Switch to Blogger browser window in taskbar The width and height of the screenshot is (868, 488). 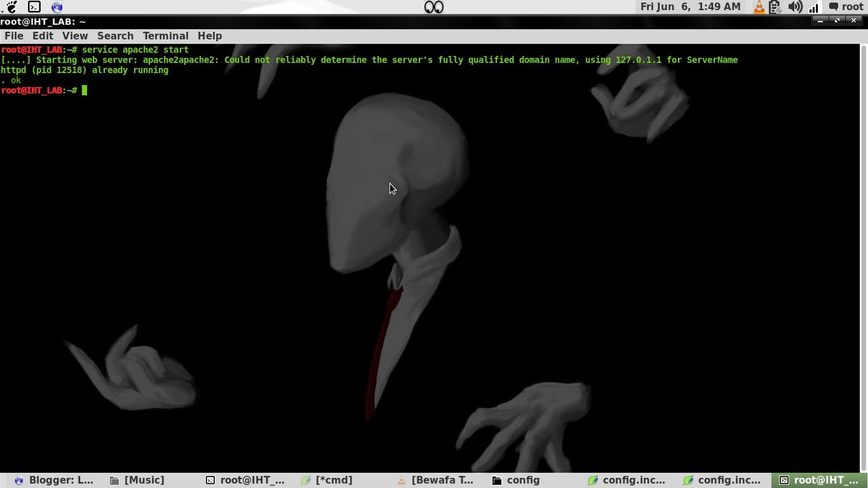[x=54, y=480]
